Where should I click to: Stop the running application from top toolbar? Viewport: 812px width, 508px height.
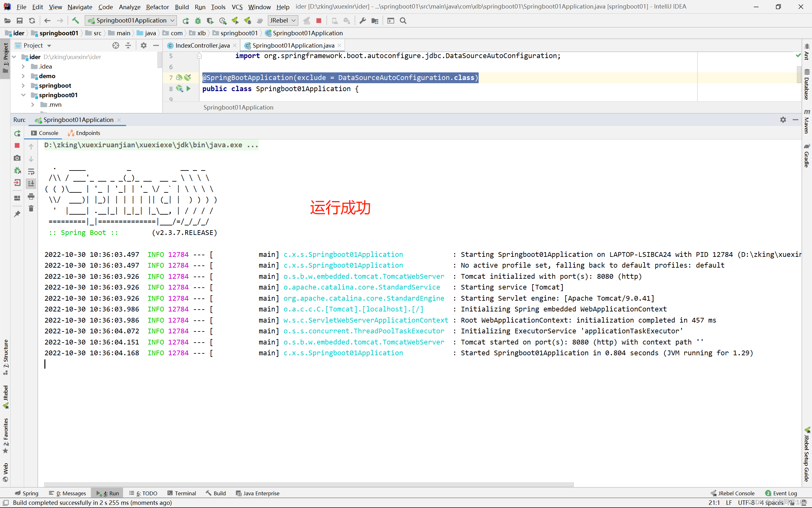pyautogui.click(x=319, y=21)
